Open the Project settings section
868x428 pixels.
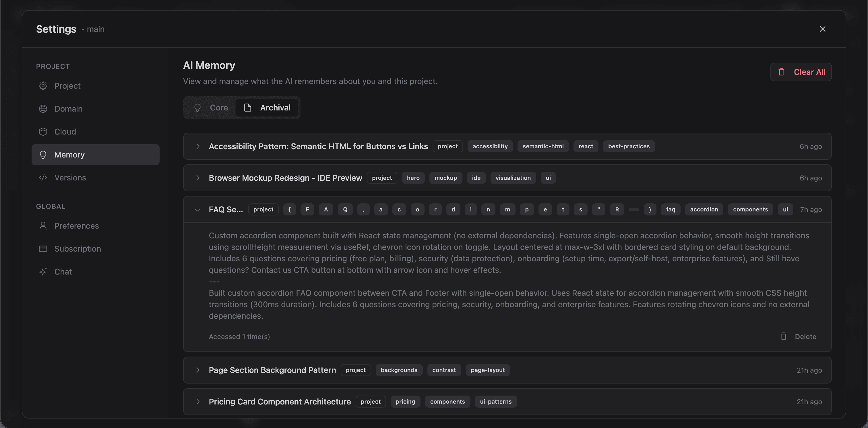point(95,86)
